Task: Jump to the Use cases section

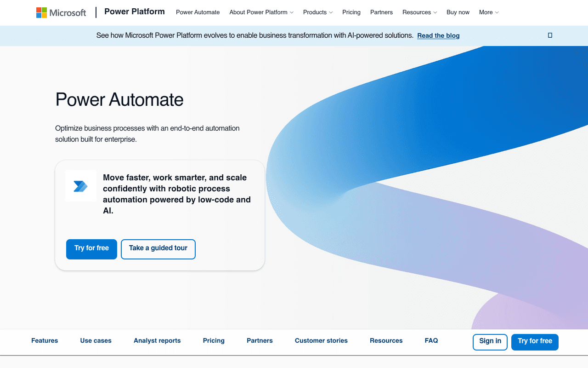Action: [x=96, y=341]
